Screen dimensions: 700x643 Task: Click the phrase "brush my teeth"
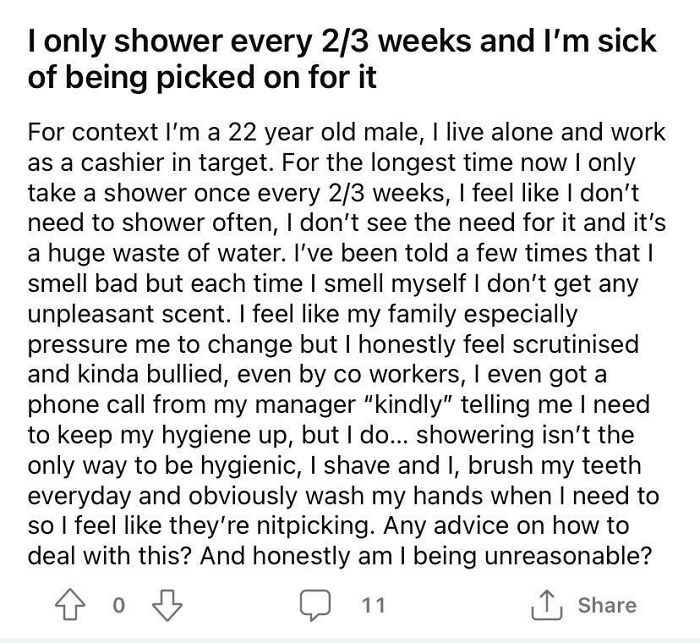click(x=554, y=465)
